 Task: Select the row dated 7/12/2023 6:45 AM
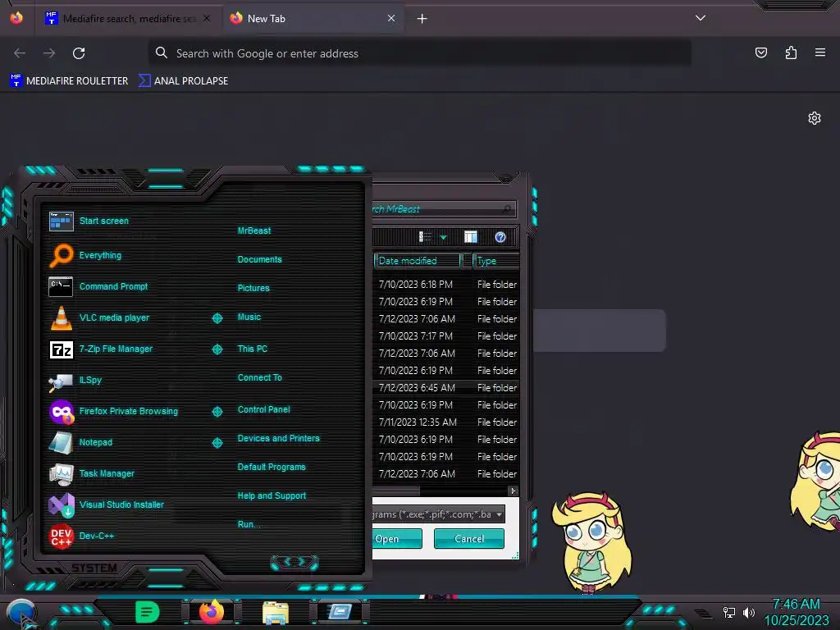(x=445, y=388)
